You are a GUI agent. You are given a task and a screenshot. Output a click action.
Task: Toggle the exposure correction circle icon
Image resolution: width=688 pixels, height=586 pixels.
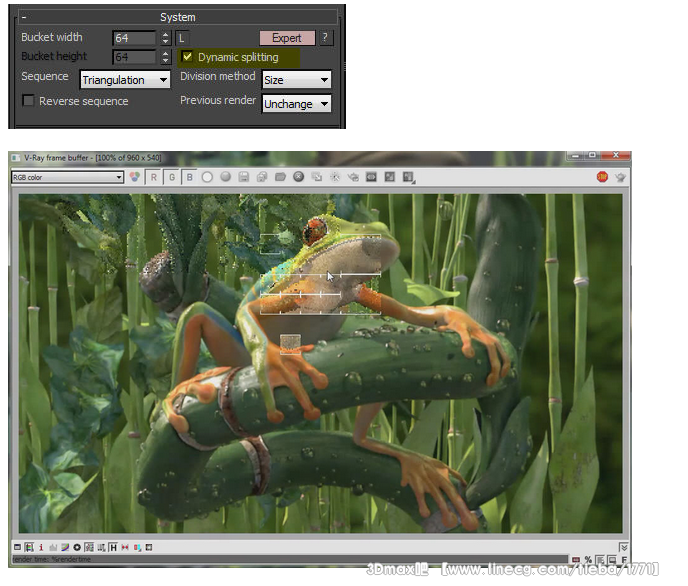click(x=77, y=547)
